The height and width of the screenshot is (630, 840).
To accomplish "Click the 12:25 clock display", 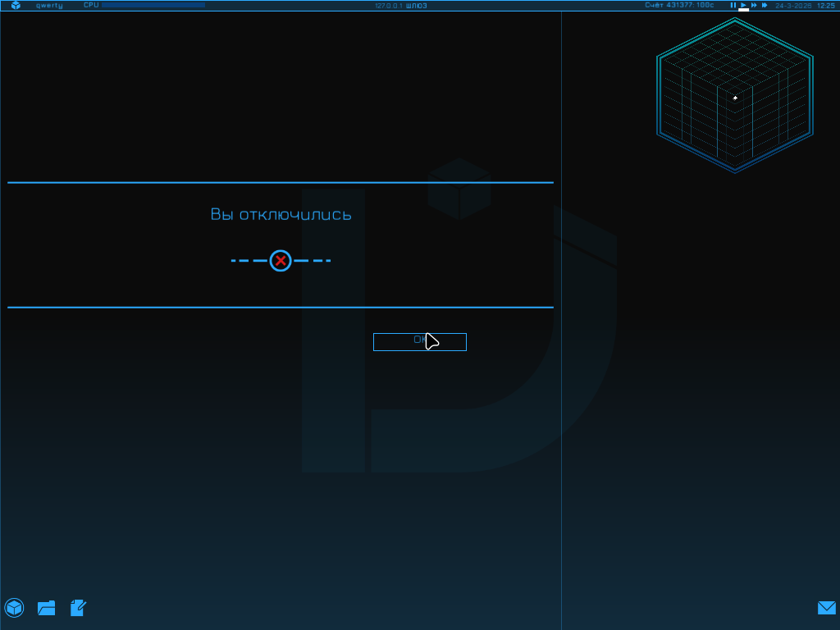I will coord(825,6).
